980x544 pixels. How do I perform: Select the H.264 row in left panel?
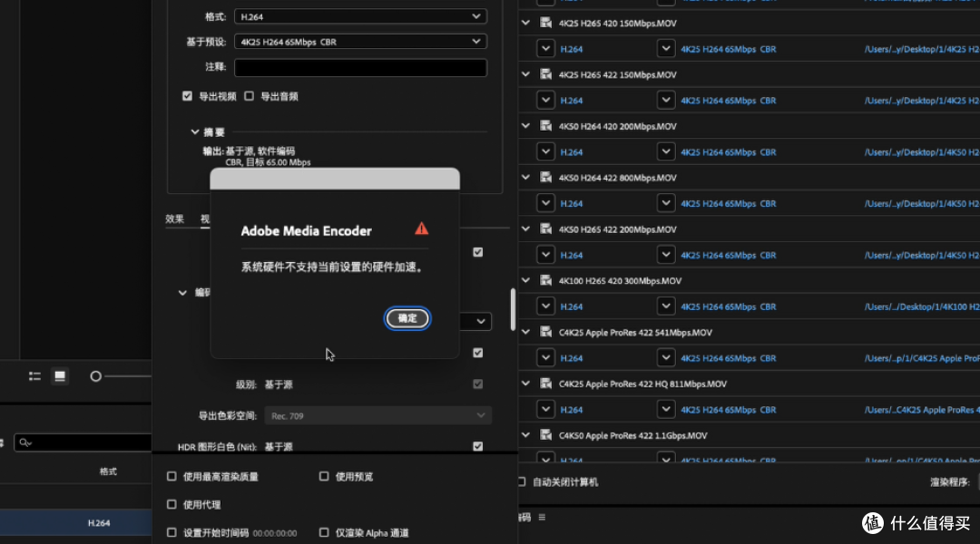pyautogui.click(x=75, y=523)
